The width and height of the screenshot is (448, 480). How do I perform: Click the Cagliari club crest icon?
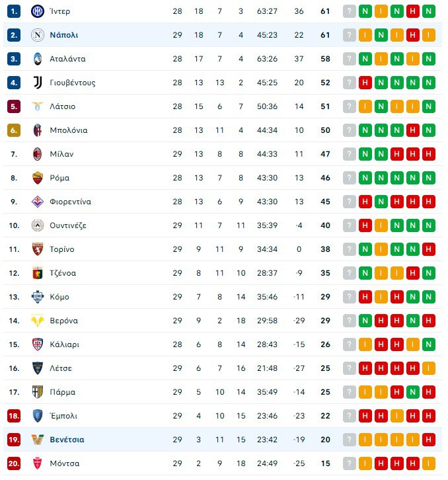click(37, 344)
